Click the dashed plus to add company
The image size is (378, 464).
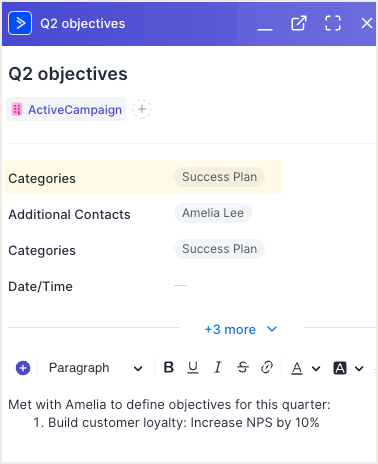tap(142, 109)
